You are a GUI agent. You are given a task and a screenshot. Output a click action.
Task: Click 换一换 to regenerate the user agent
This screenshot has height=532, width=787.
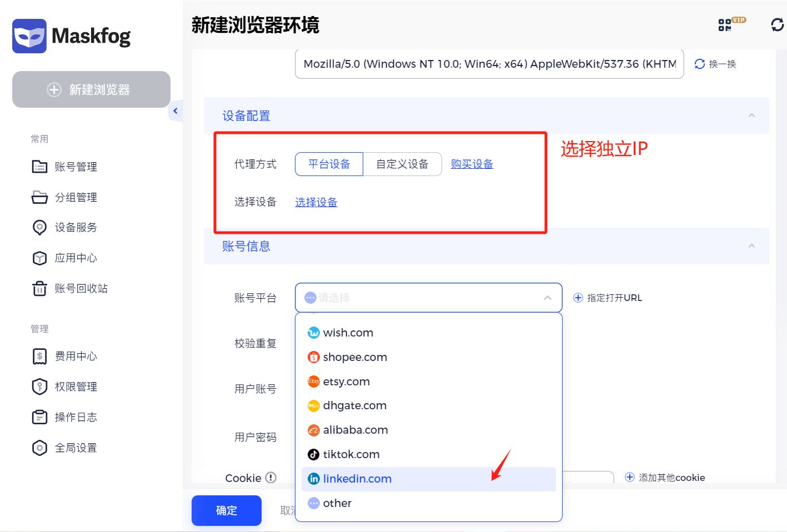tap(715, 64)
